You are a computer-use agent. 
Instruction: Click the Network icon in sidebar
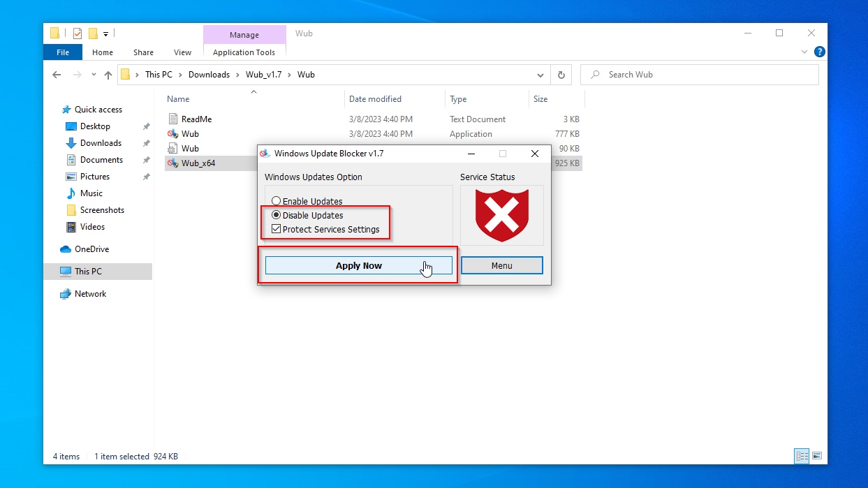point(66,294)
